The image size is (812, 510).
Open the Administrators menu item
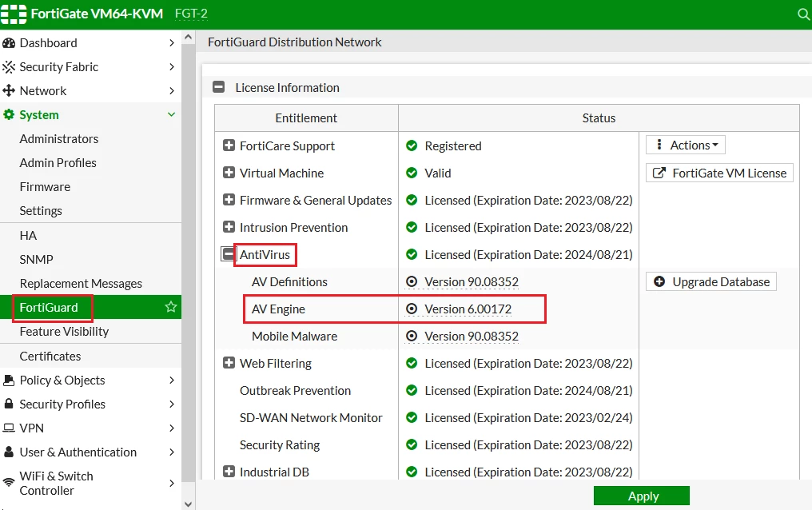(x=59, y=139)
